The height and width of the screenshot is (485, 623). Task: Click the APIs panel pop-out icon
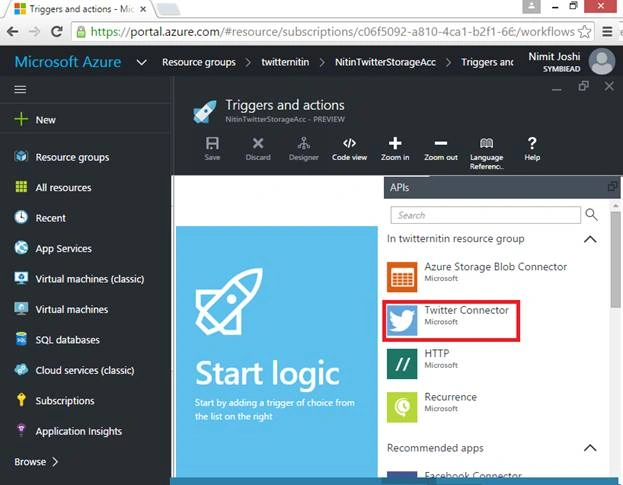pyautogui.click(x=613, y=186)
